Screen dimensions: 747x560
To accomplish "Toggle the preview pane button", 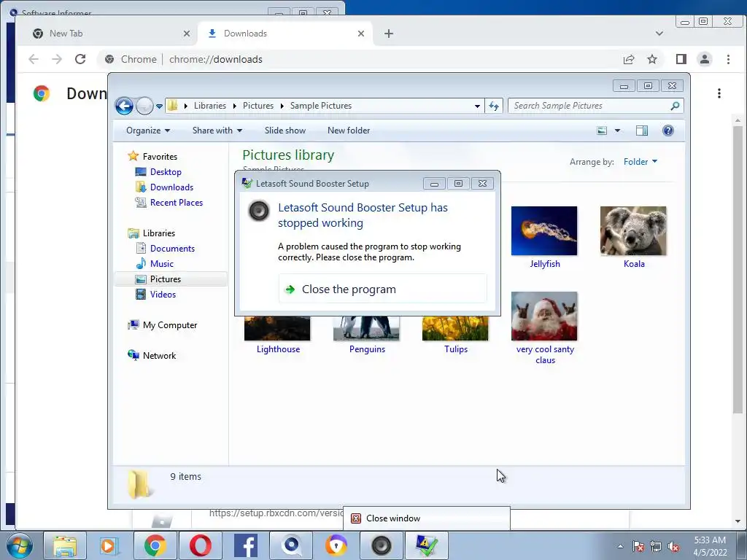I will 642,131.
